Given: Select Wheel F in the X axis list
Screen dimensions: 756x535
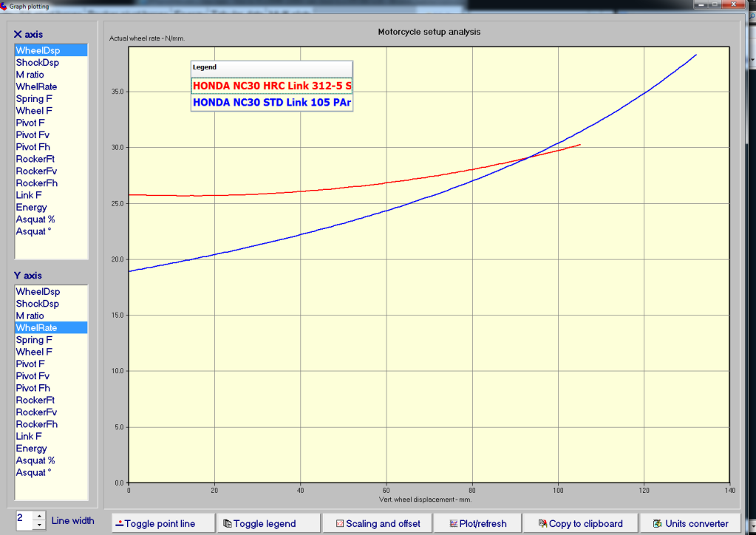Looking at the screenshot, I should click(51, 110).
